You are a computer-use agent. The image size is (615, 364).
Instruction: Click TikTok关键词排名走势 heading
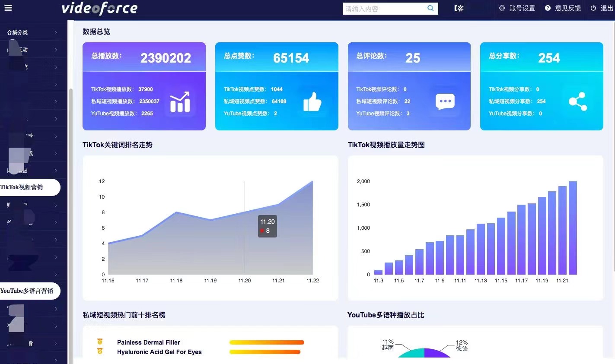(x=118, y=145)
